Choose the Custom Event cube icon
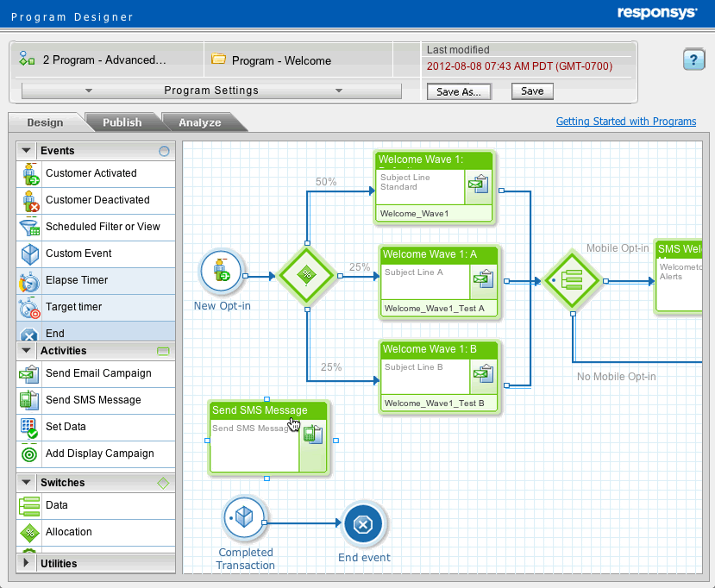 [x=30, y=253]
